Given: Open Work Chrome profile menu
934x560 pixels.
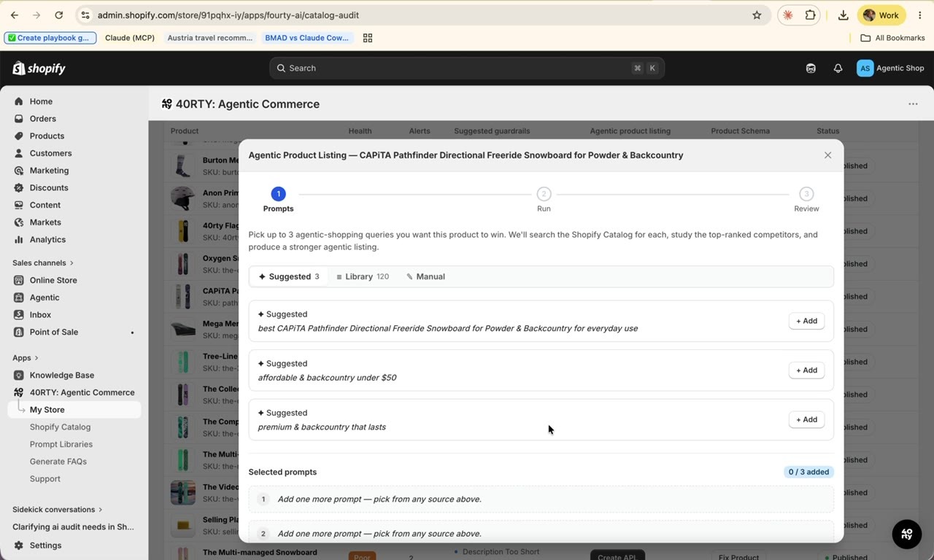Looking at the screenshot, I should 881,15.
